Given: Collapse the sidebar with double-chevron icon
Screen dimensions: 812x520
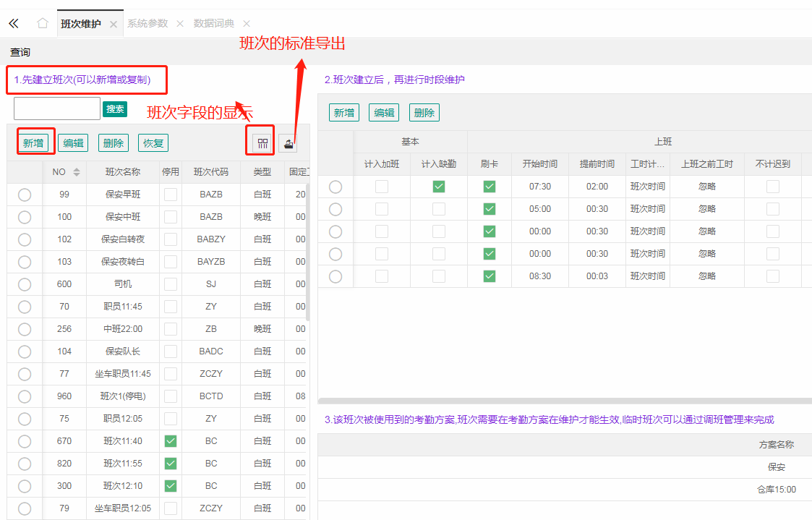Looking at the screenshot, I should [x=13, y=23].
